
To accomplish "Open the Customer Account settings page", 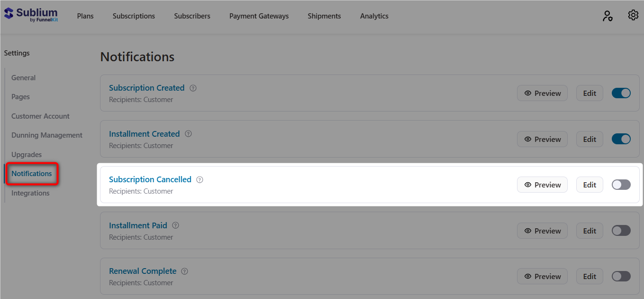I will (x=41, y=116).
